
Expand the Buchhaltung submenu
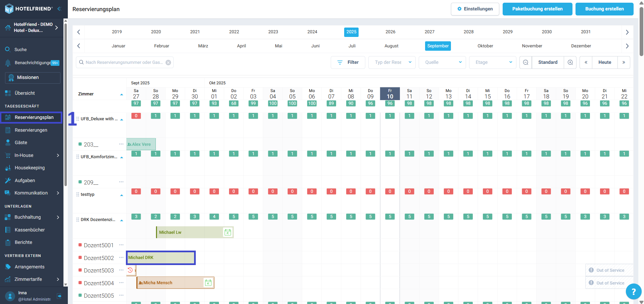(x=58, y=217)
